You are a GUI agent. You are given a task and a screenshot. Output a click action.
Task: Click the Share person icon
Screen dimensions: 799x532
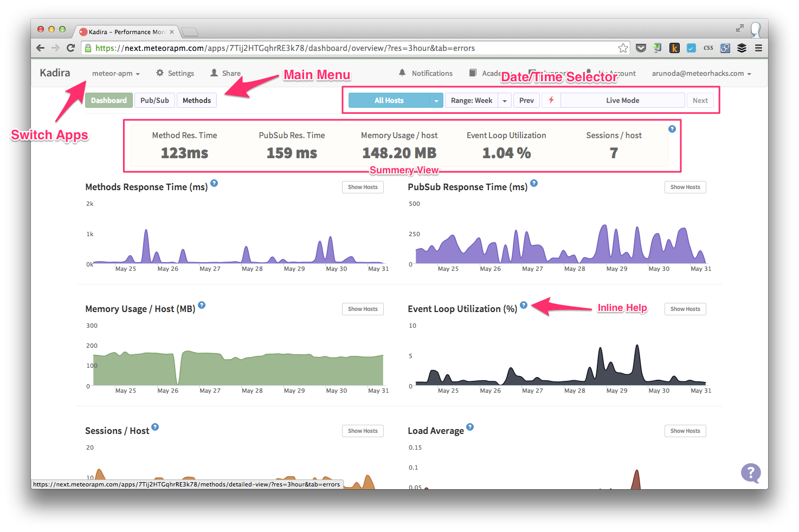point(215,73)
